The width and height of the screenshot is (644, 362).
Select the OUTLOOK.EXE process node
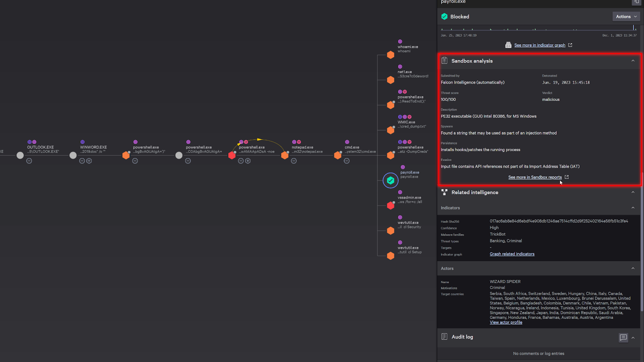click(20, 155)
